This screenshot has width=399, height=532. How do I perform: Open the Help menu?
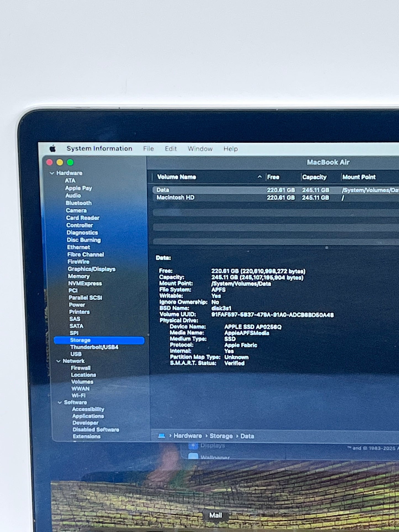[x=231, y=149]
